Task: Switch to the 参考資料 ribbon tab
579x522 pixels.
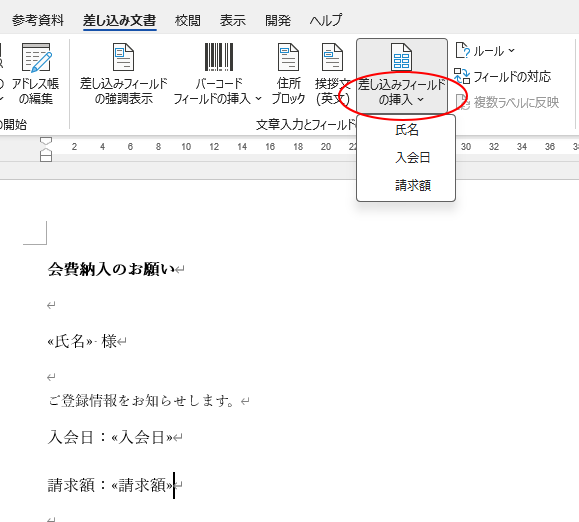Action: pyautogui.click(x=38, y=20)
